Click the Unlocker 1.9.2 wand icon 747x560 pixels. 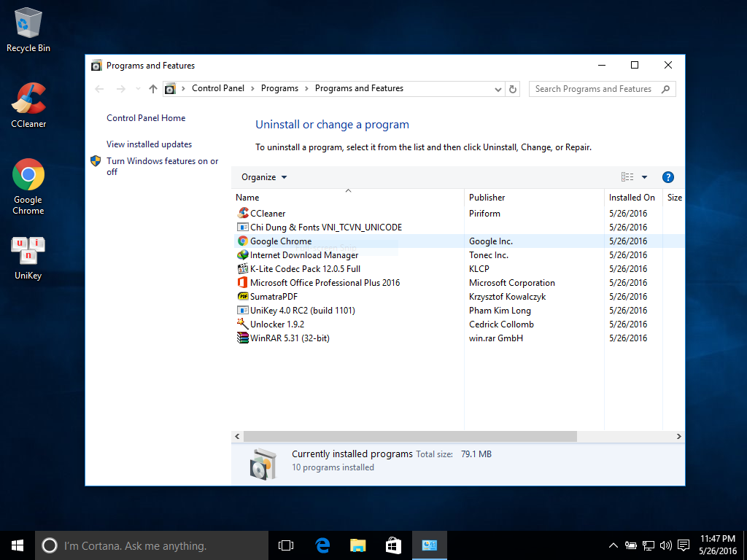(x=243, y=324)
